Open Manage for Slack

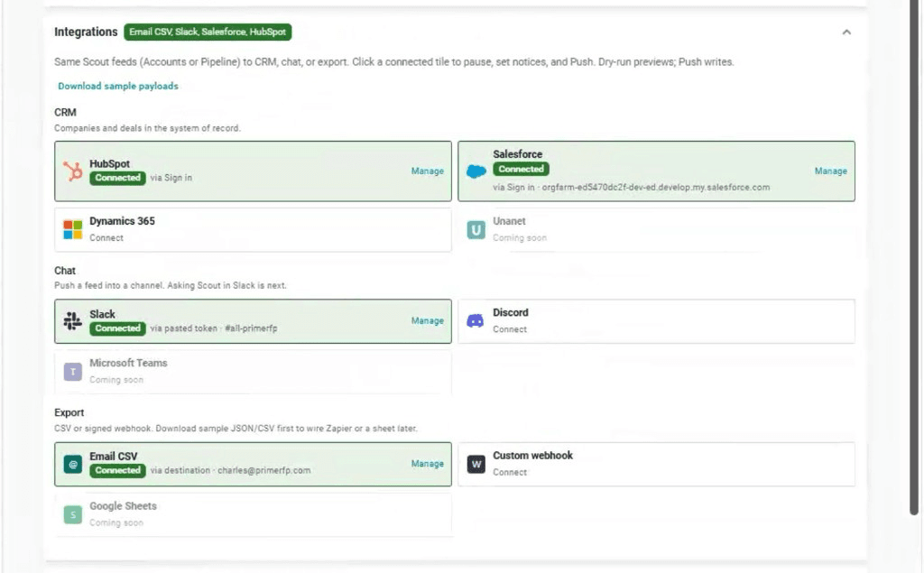(x=427, y=320)
